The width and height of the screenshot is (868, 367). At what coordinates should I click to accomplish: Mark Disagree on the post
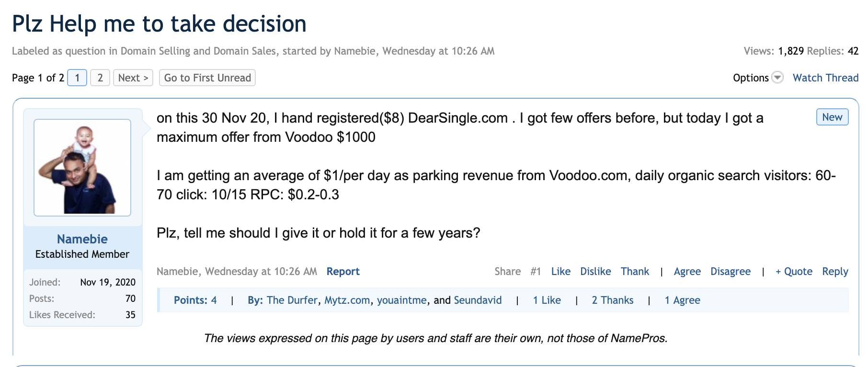pyautogui.click(x=731, y=271)
